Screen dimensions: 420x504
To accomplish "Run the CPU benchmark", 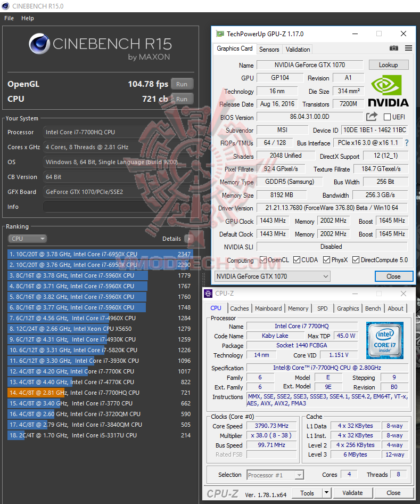I will 182,99.
